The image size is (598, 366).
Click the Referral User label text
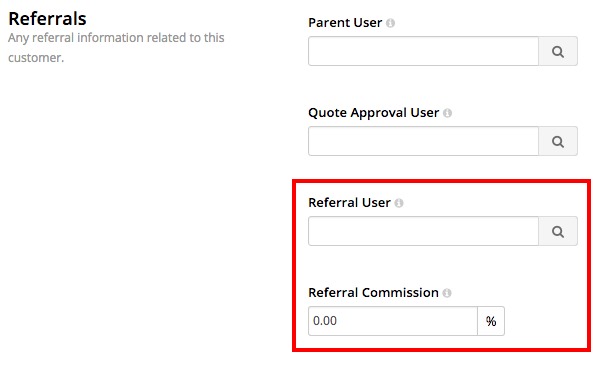[x=349, y=202]
